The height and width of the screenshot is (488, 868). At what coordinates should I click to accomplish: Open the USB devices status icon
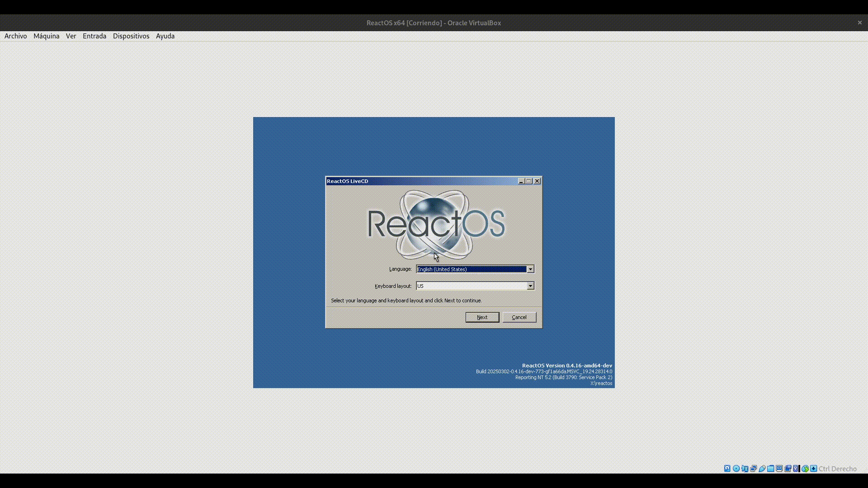pyautogui.click(x=762, y=469)
